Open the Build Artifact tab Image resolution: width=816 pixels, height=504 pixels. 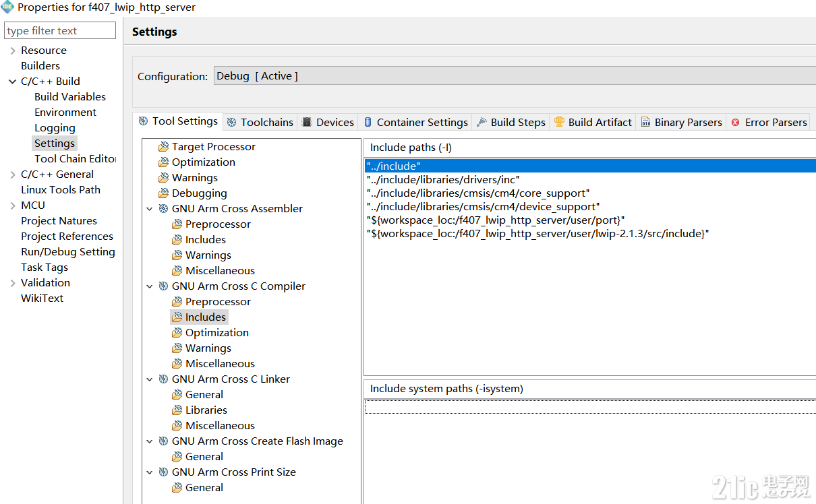click(593, 123)
